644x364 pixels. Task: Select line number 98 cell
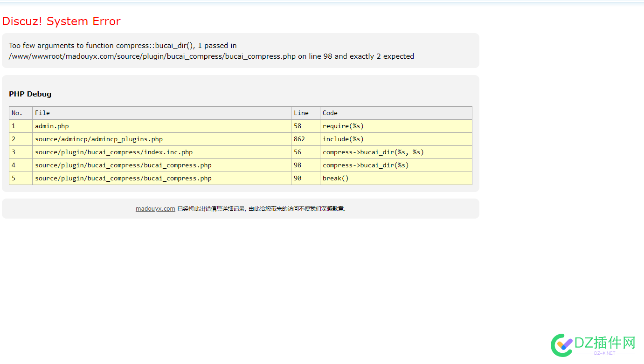305,165
